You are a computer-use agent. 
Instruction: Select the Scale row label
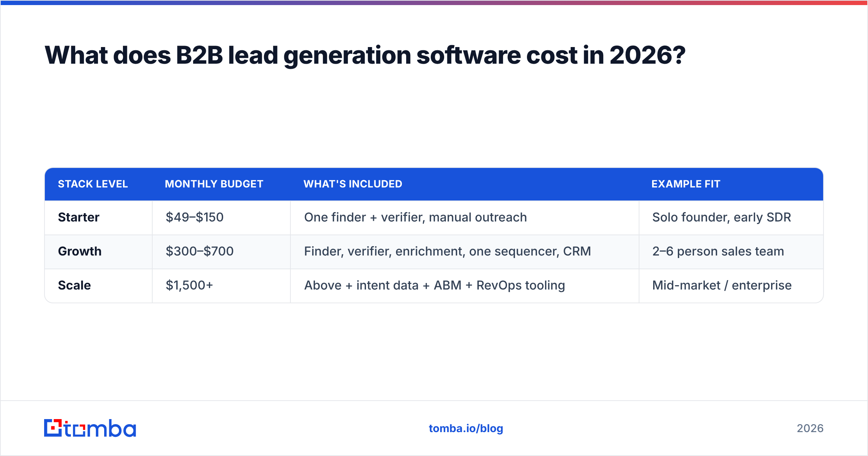[74, 285]
